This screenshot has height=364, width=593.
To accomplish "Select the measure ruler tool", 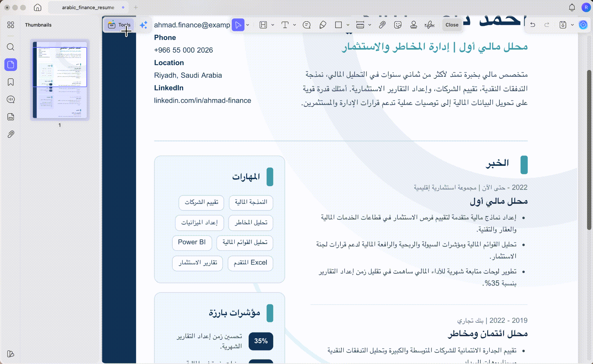I will click(x=360, y=25).
